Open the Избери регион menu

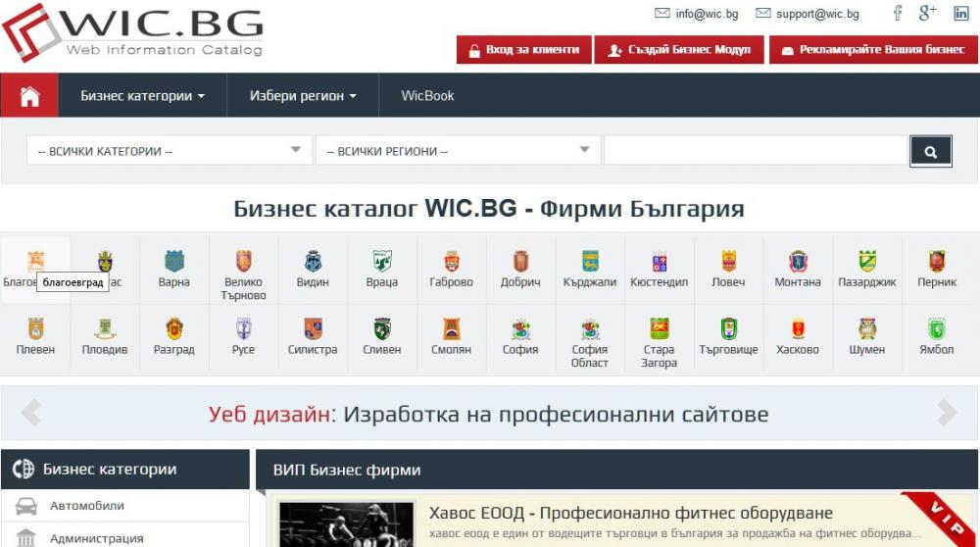(x=303, y=96)
